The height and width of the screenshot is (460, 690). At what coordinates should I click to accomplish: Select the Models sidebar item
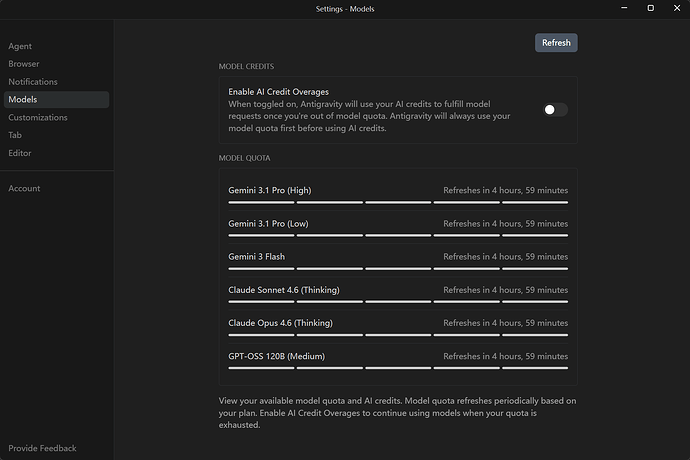click(x=56, y=99)
